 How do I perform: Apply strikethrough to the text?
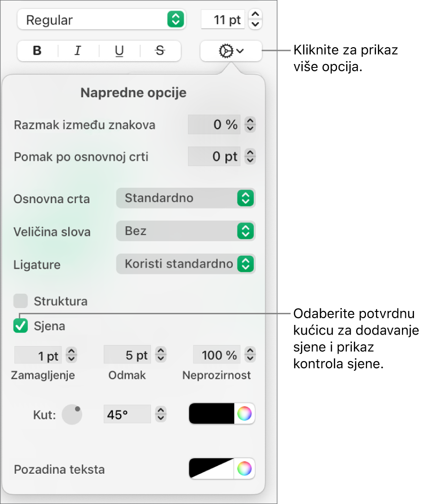[x=159, y=51]
